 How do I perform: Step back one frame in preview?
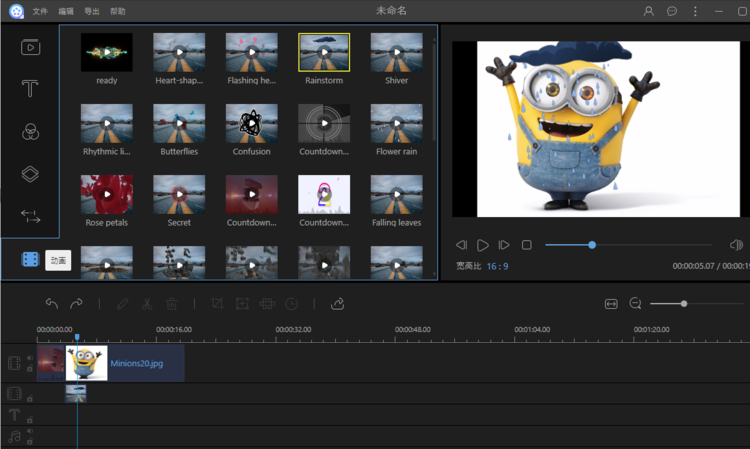[x=462, y=245]
